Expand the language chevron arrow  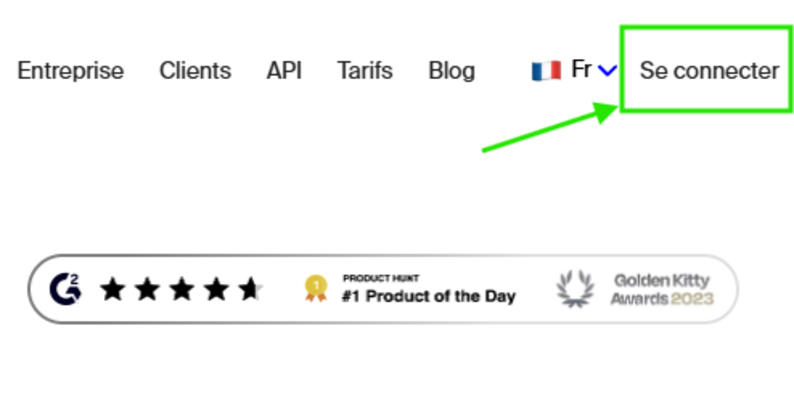pyautogui.click(x=607, y=71)
